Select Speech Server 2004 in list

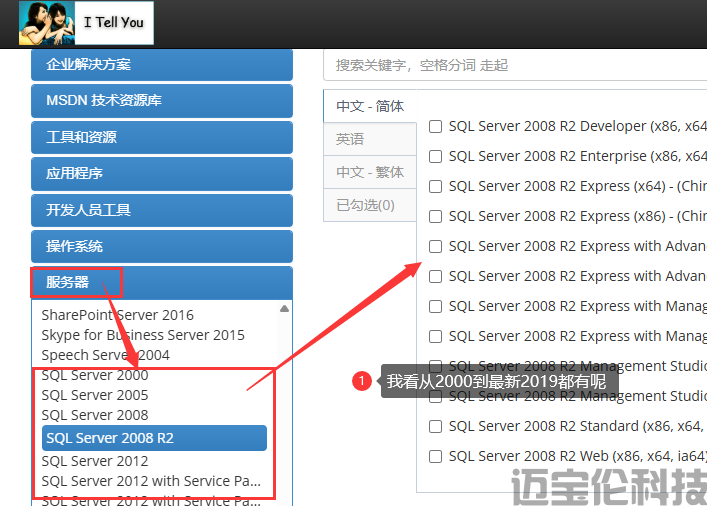click(106, 355)
